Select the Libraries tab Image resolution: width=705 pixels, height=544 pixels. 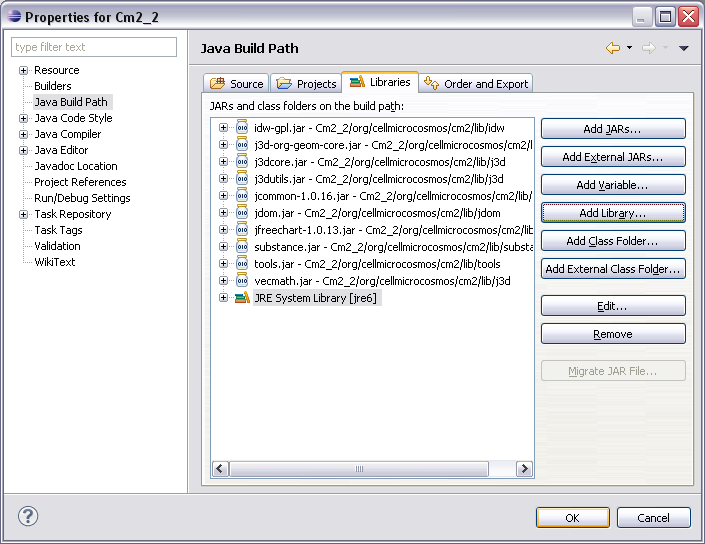(x=380, y=82)
